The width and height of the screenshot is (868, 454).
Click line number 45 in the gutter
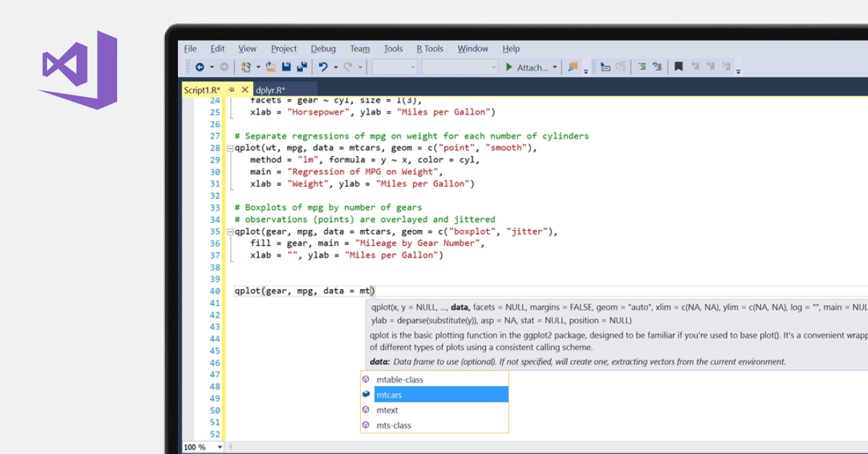tap(214, 351)
